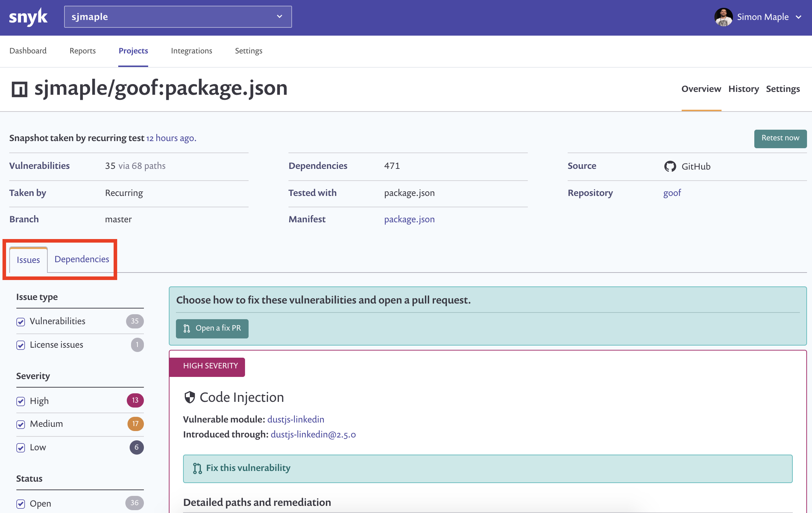The width and height of the screenshot is (812, 513).
Task: Click the Code Injection shield icon
Action: pos(189,397)
